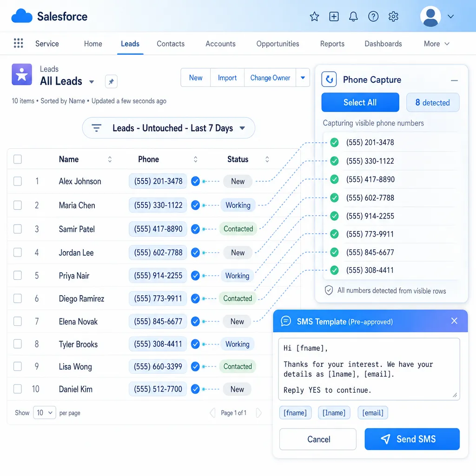Check the Samir Patel row checkbox
The height and width of the screenshot is (476, 476).
18,229
